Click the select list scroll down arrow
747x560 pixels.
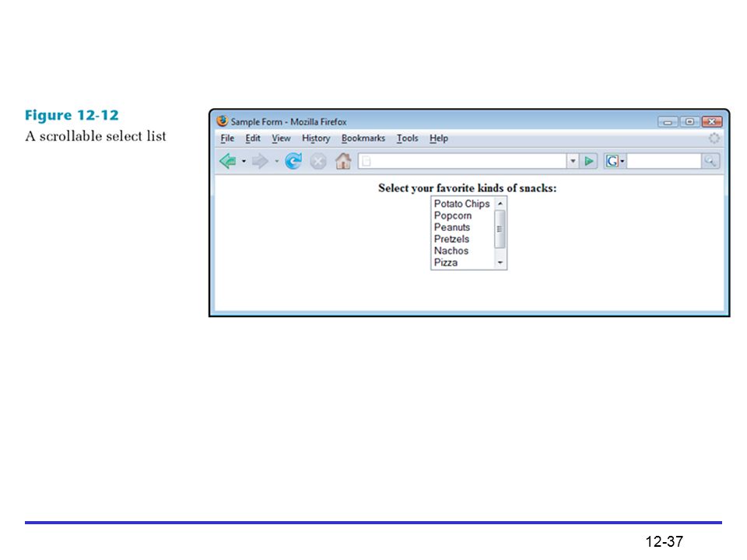[x=500, y=262]
